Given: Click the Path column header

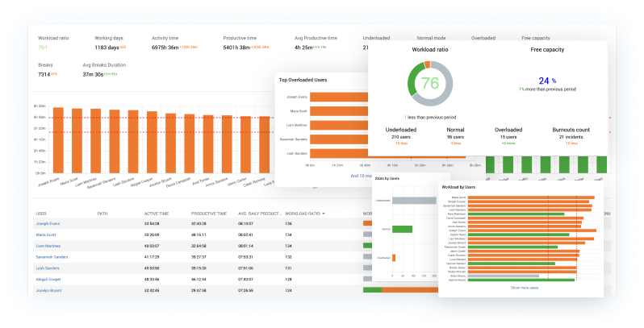Looking at the screenshot, I should pyautogui.click(x=102, y=214).
